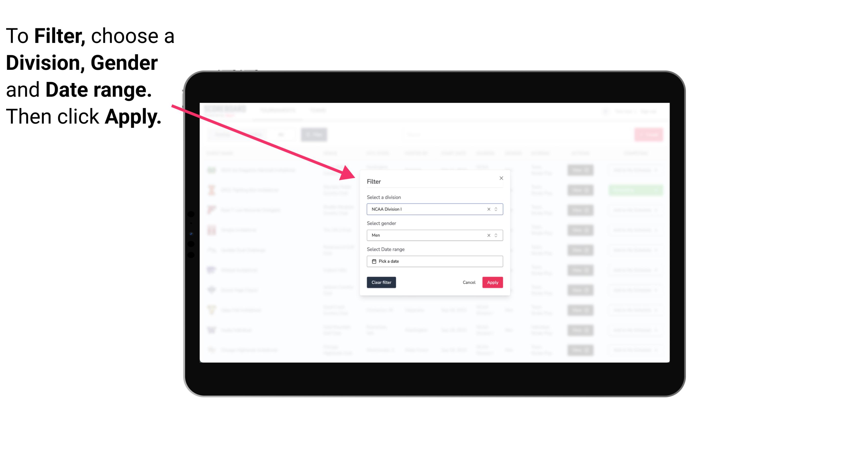Click the calendar icon in date range
The width and height of the screenshot is (868, 467).
point(373,261)
